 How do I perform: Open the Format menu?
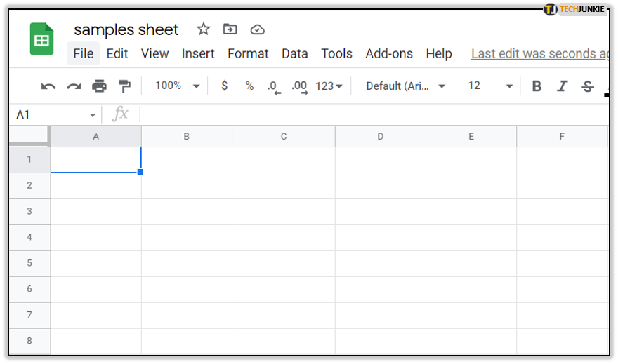click(248, 54)
